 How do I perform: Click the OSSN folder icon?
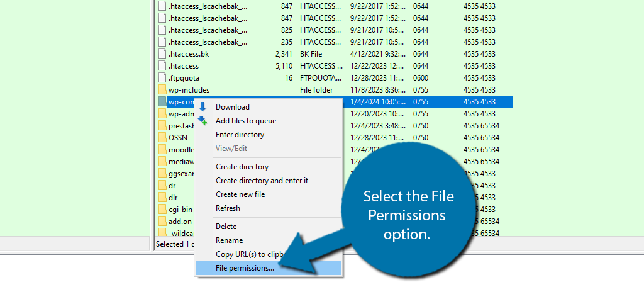[162, 138]
